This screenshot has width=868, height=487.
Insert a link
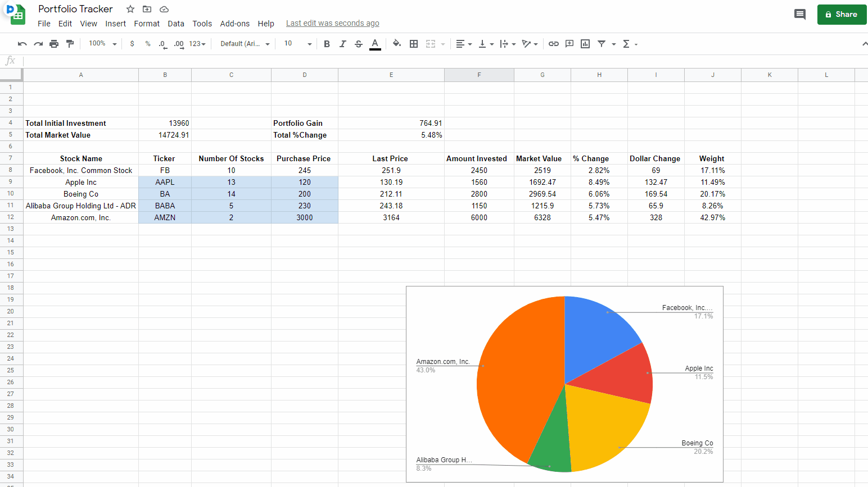pyautogui.click(x=554, y=44)
